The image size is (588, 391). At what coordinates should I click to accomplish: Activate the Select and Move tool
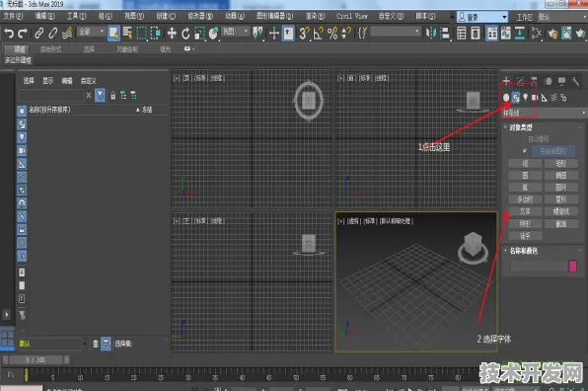[172, 34]
